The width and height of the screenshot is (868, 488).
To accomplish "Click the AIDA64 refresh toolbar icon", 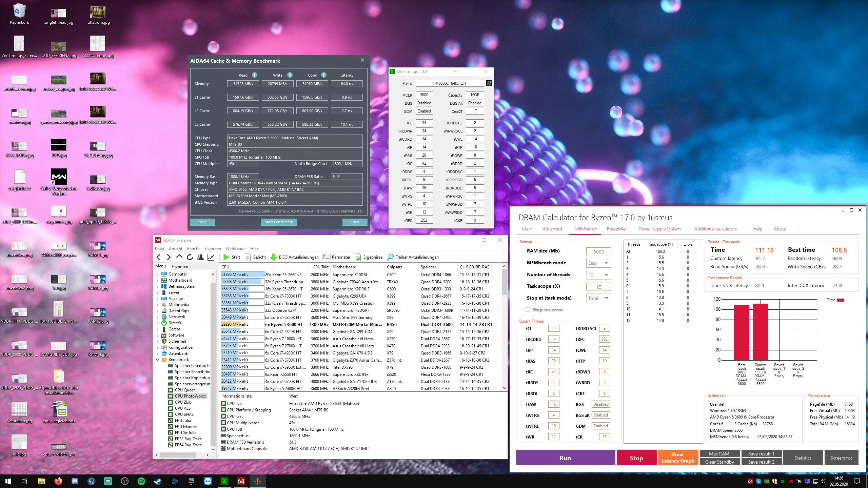I will (190, 257).
